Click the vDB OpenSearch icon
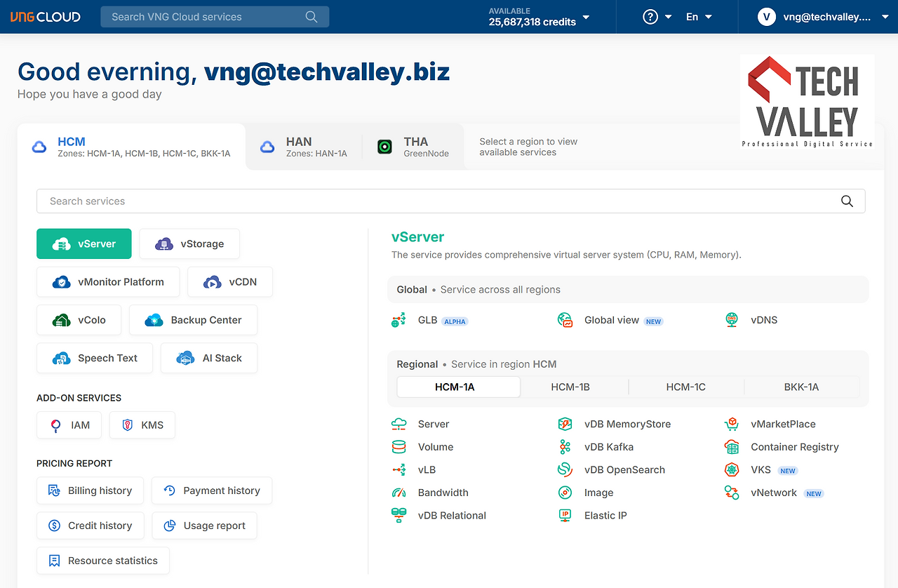This screenshot has height=588, width=898. tap(565, 470)
